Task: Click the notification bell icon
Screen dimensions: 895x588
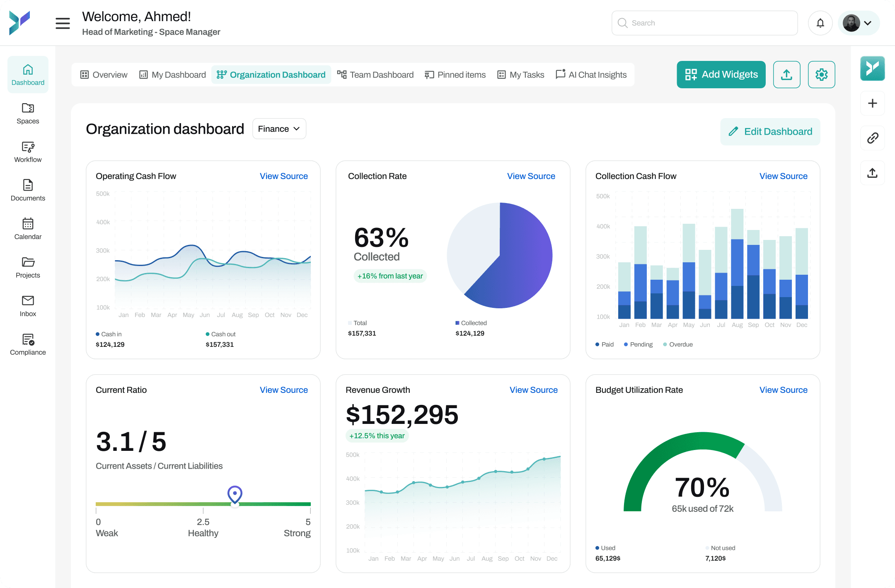Action: pyautogui.click(x=820, y=23)
